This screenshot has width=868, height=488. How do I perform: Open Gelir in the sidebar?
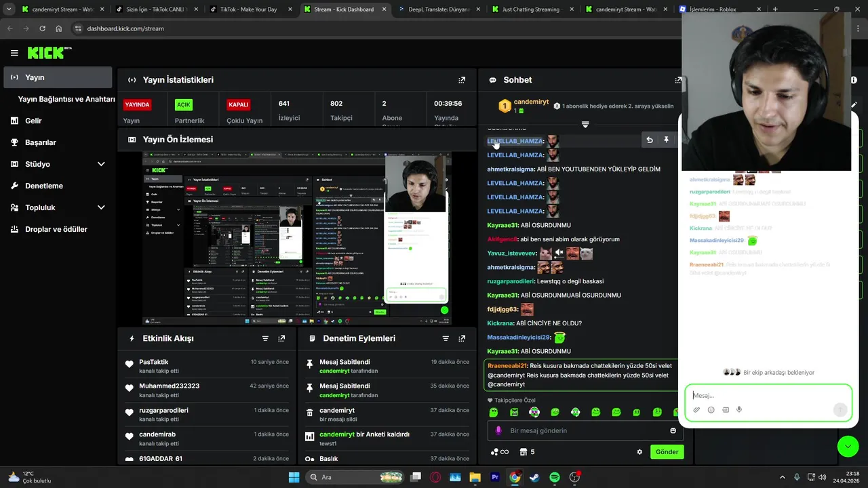point(58,121)
